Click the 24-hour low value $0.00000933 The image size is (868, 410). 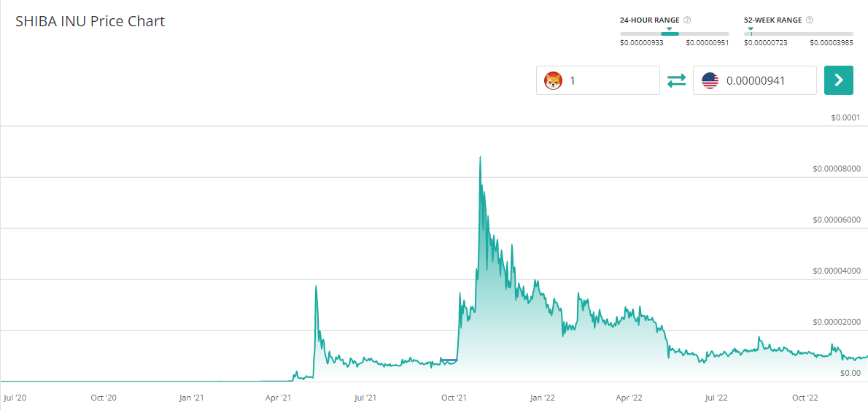(641, 42)
